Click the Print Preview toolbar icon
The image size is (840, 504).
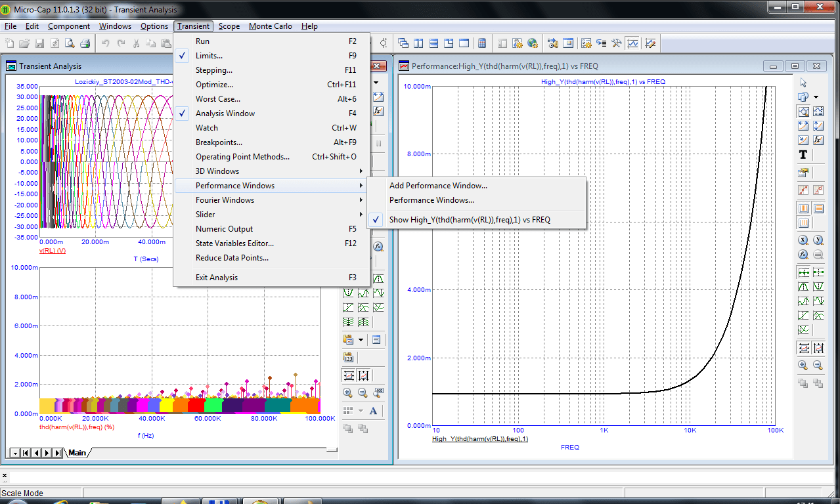(70, 44)
